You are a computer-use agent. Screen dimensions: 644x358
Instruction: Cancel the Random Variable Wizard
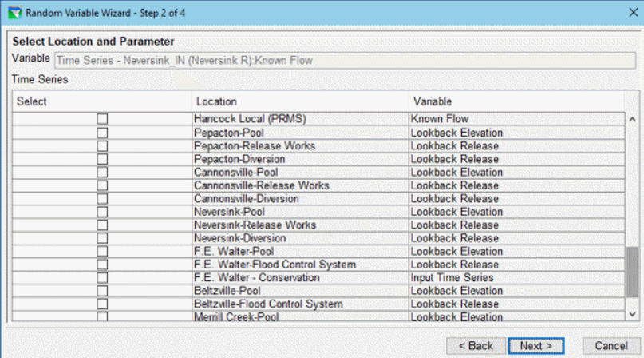[x=610, y=345]
